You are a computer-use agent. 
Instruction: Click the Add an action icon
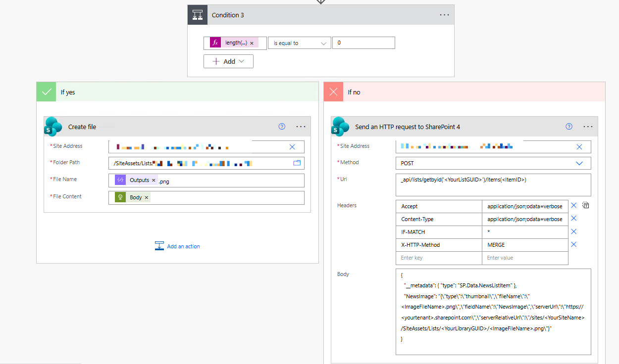point(159,246)
